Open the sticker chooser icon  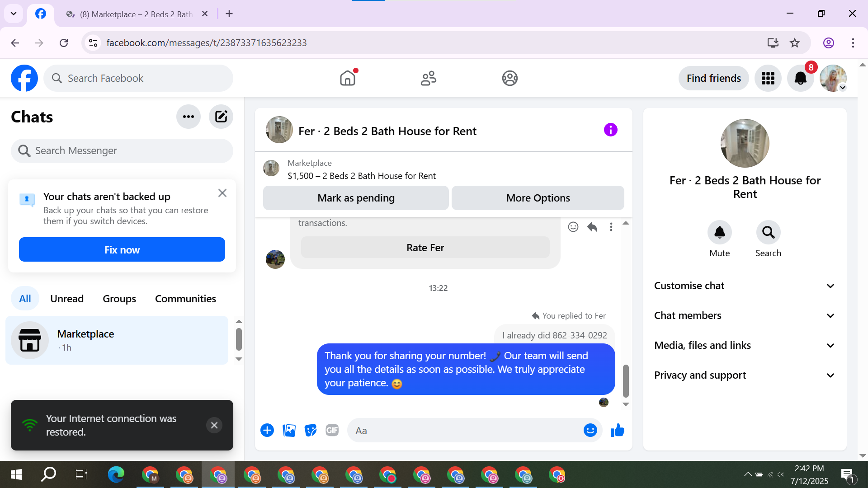311,431
